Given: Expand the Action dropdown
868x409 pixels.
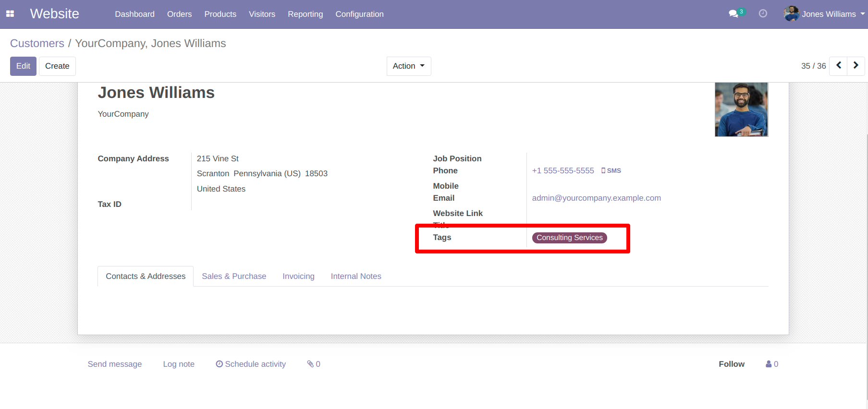Looking at the screenshot, I should tap(408, 66).
